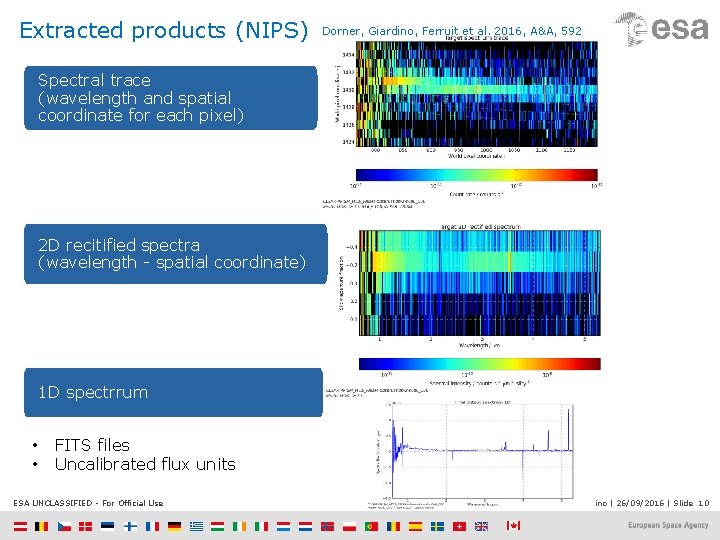Click the Italian flag before Luxembourg's
The width and height of the screenshot is (720, 540).
click(x=262, y=526)
